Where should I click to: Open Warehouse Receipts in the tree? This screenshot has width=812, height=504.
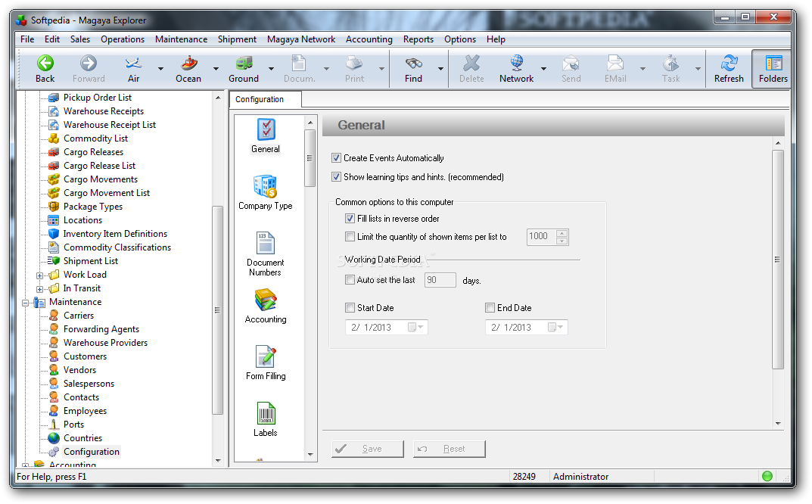tap(104, 111)
